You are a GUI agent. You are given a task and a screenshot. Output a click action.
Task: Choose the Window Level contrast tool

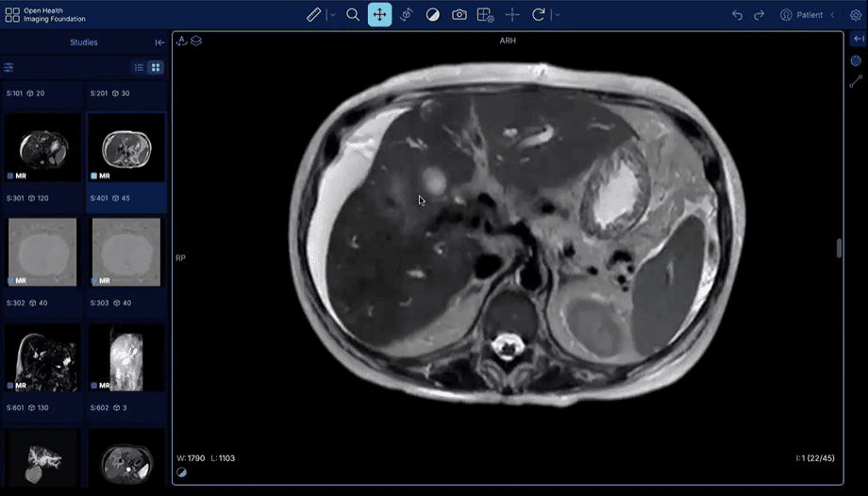point(432,15)
